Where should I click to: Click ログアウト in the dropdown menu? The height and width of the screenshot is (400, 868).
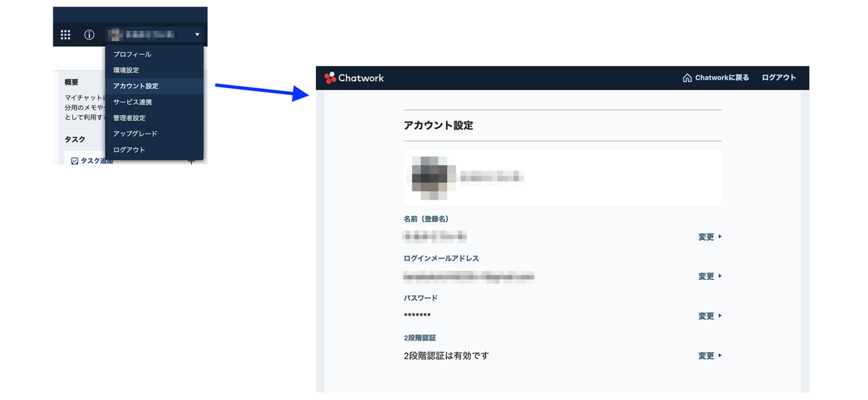(x=154, y=150)
